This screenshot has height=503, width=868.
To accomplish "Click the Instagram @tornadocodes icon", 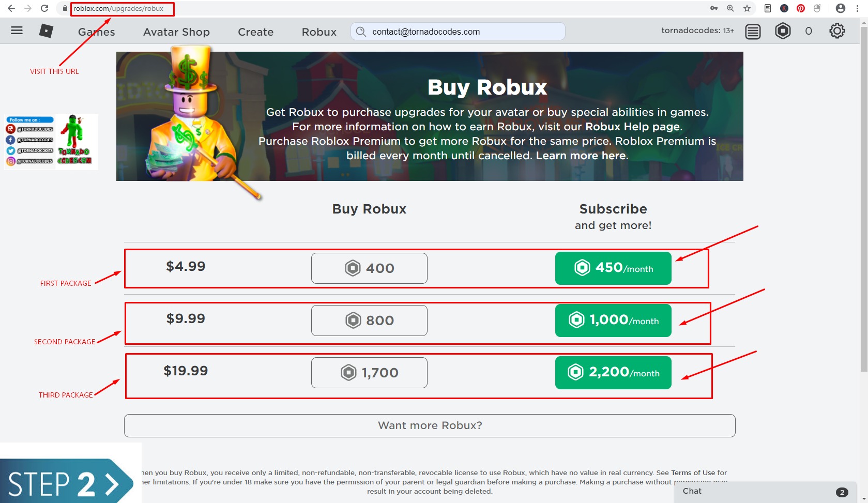I will [x=10, y=161].
